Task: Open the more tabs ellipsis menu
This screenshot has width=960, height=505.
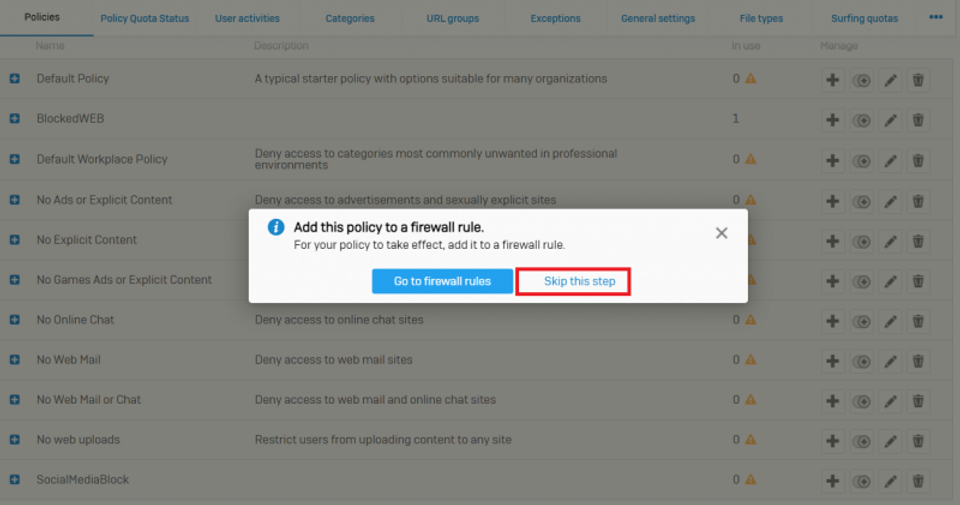Action: [936, 17]
